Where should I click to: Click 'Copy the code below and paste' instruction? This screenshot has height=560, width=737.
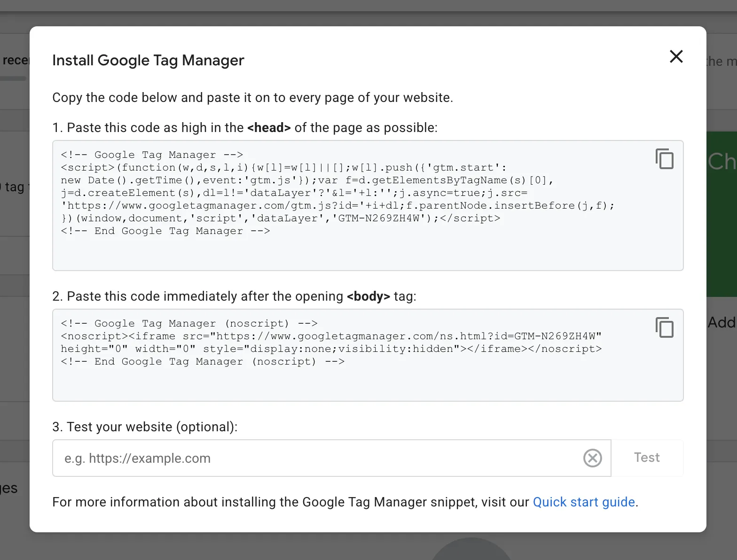click(x=252, y=98)
